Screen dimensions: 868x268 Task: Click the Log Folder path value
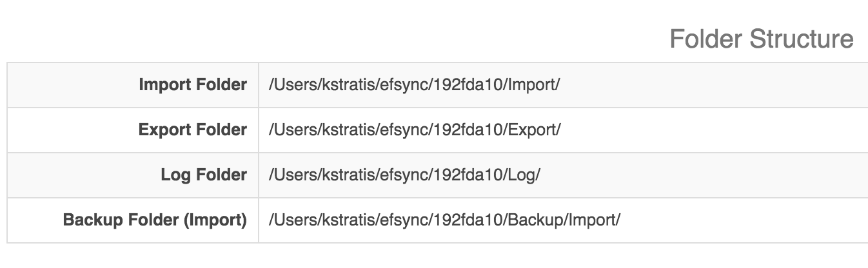(404, 175)
